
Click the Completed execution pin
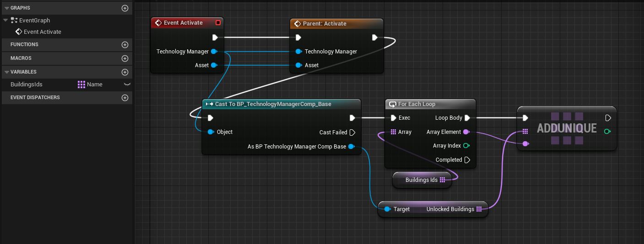[467, 160]
